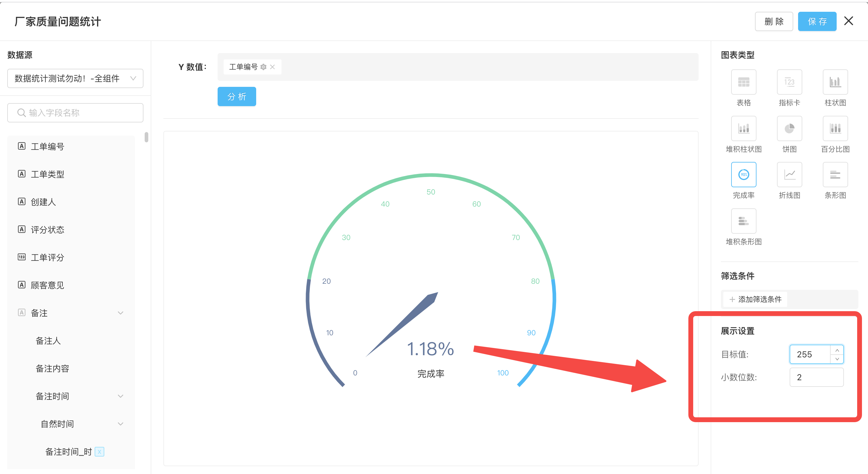Select the 指标卡 indicator card chart icon
This screenshot has height=474, width=868.
tap(789, 82)
